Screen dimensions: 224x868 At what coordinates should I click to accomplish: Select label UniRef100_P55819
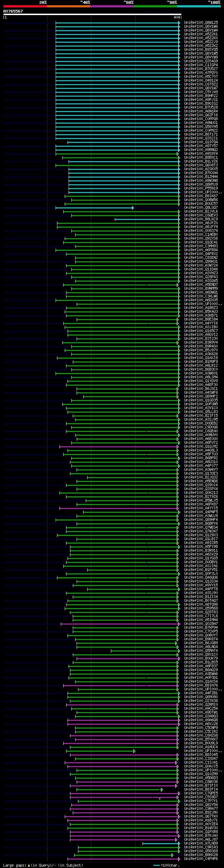click(201, 188)
